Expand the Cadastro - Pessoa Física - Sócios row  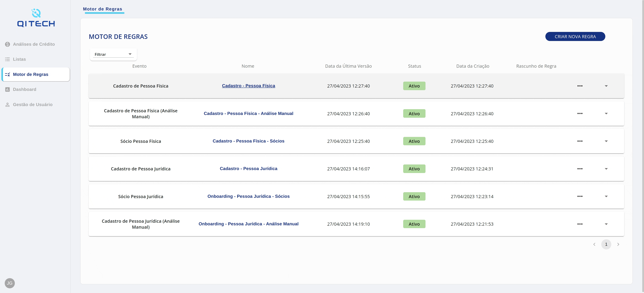[606, 141]
